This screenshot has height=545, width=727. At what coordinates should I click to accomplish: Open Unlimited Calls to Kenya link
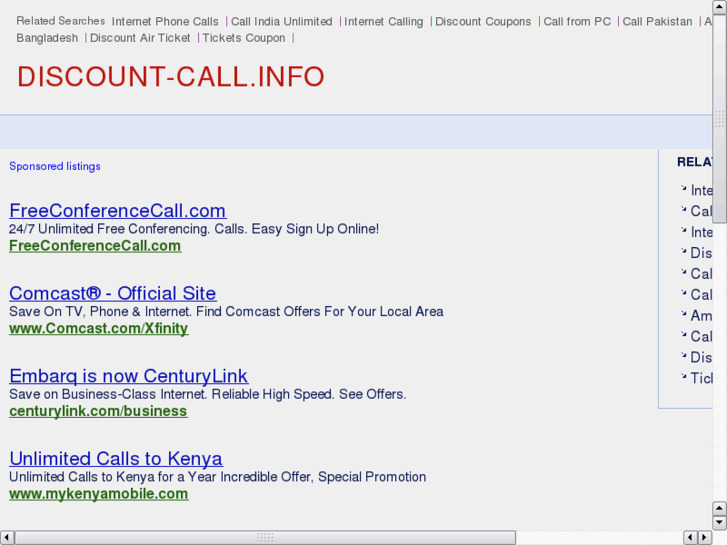[116, 458]
